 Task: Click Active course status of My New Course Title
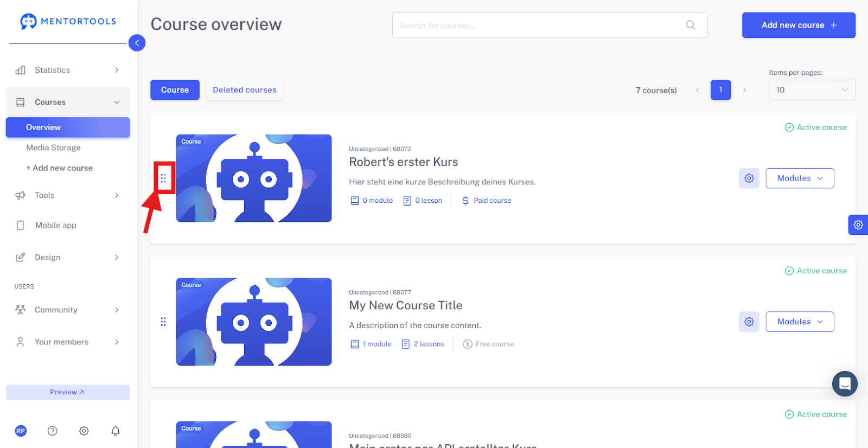click(816, 271)
